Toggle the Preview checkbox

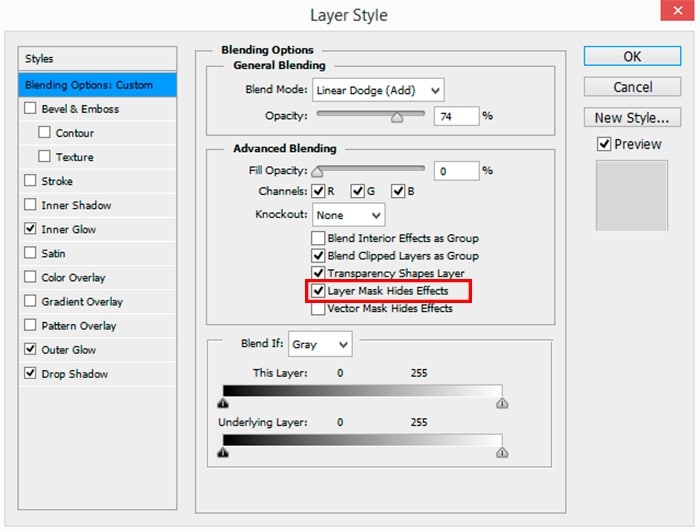click(x=603, y=144)
